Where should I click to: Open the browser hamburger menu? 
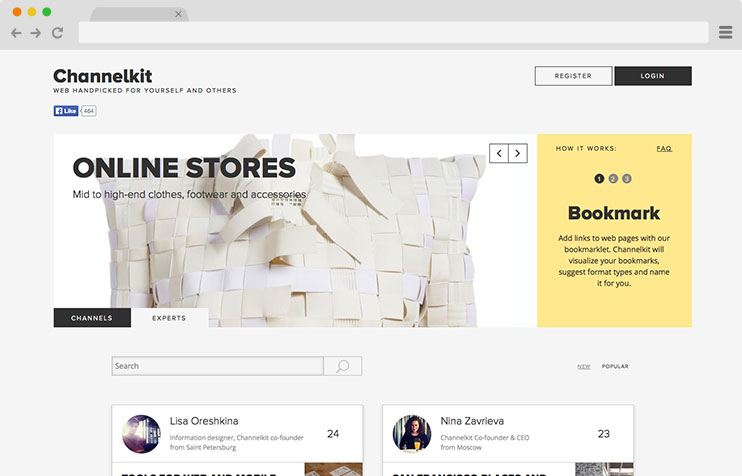pyautogui.click(x=725, y=32)
